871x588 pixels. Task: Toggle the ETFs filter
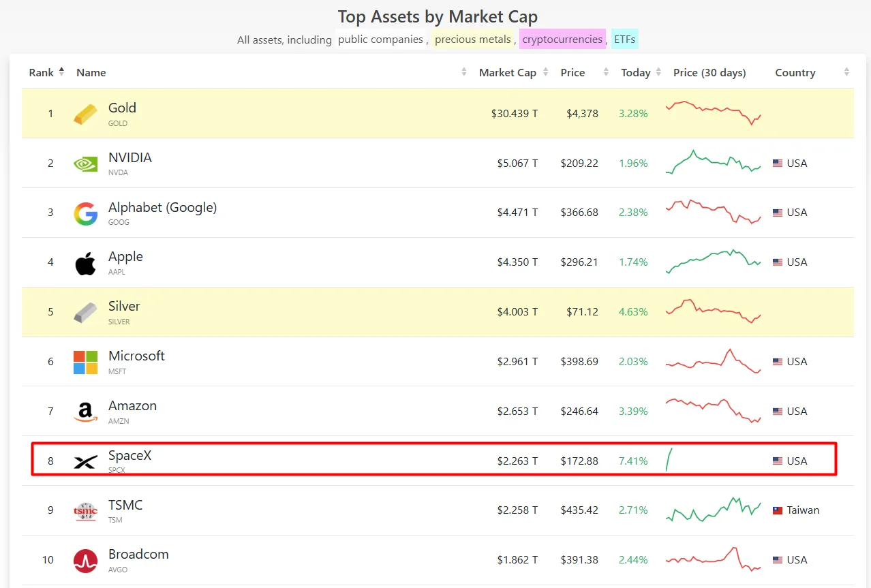click(x=624, y=40)
